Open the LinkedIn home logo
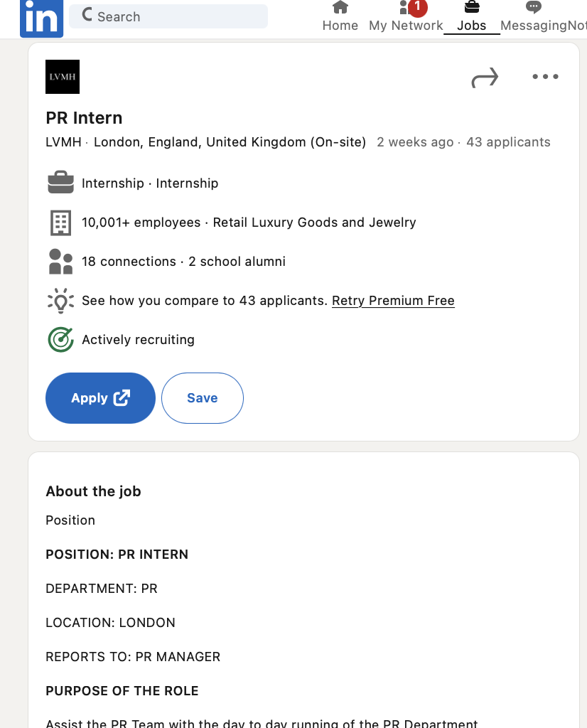This screenshot has width=587, height=728. point(41,18)
